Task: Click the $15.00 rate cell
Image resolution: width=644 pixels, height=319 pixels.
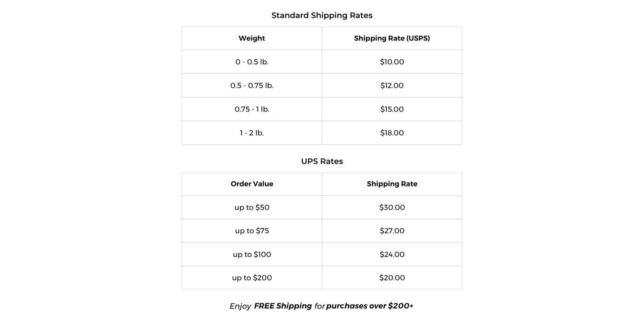Action: 392,109
